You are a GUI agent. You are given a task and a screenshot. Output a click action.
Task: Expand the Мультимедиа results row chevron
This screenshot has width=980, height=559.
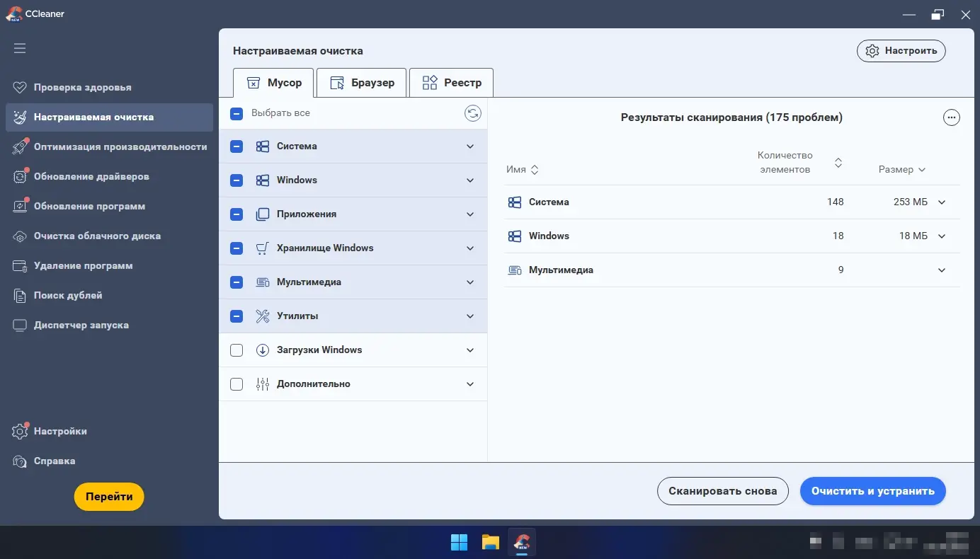[x=942, y=270]
